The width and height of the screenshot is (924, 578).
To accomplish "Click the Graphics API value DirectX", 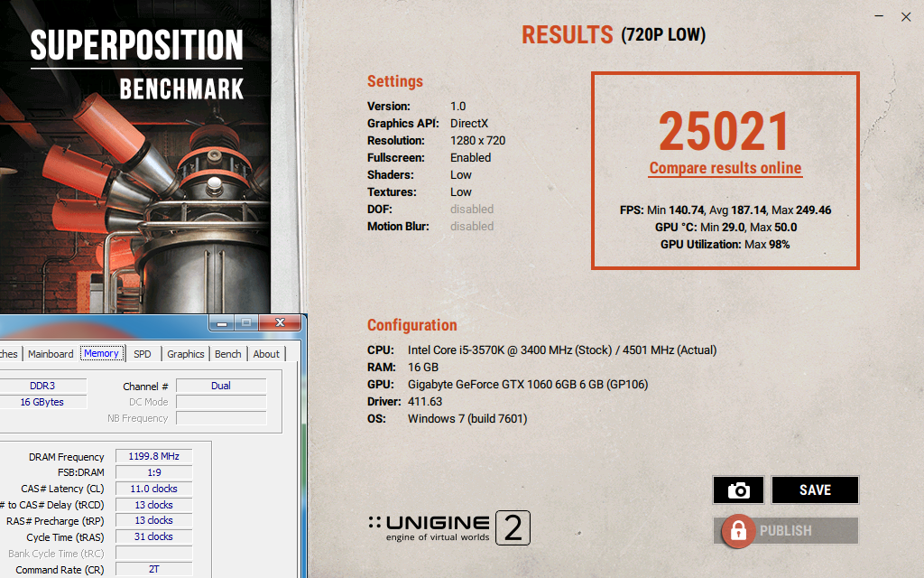I will pos(469,123).
